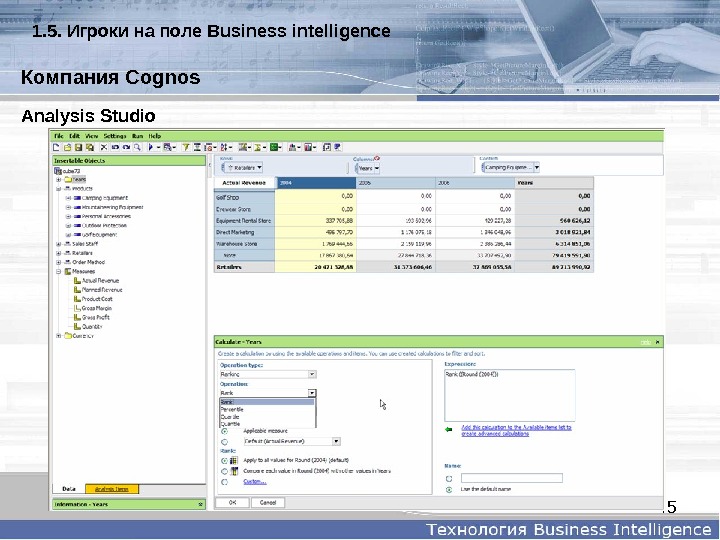Select Compare each value radio button
The image size is (720, 540).
[x=225, y=471]
